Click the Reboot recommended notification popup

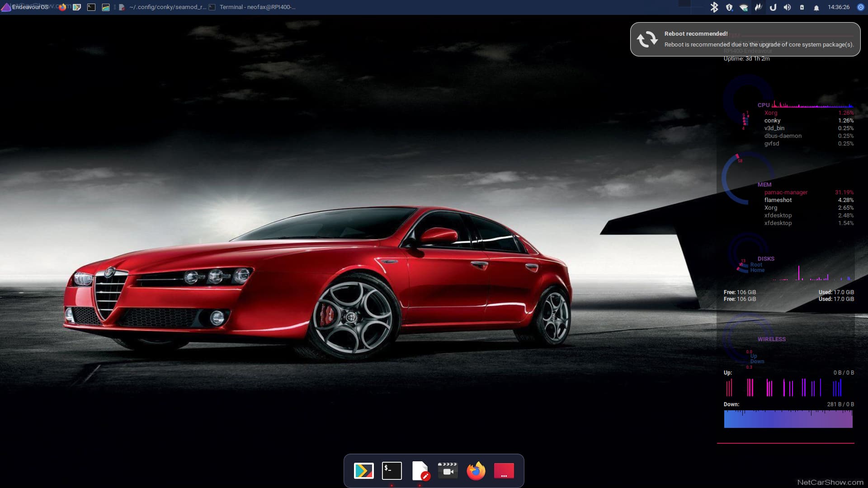click(745, 39)
